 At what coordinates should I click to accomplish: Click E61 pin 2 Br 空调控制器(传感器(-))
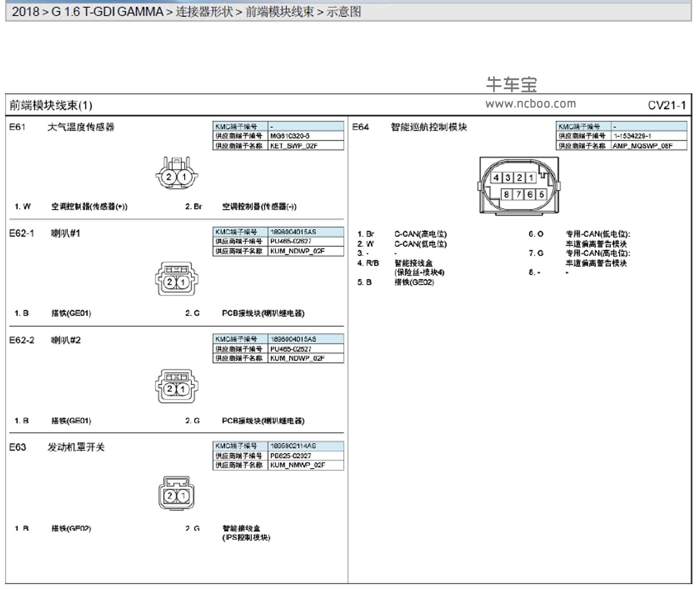(x=241, y=206)
